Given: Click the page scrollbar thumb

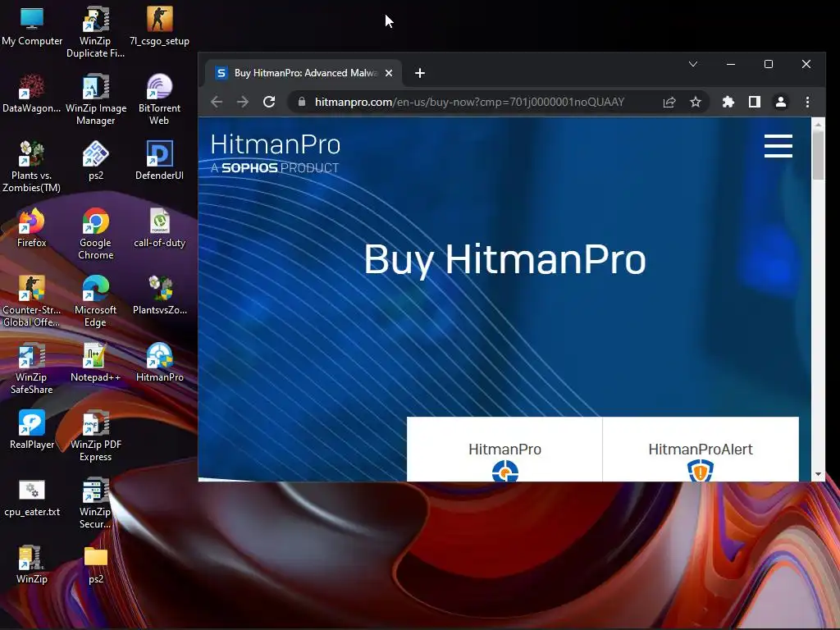Looking at the screenshot, I should point(818,155).
